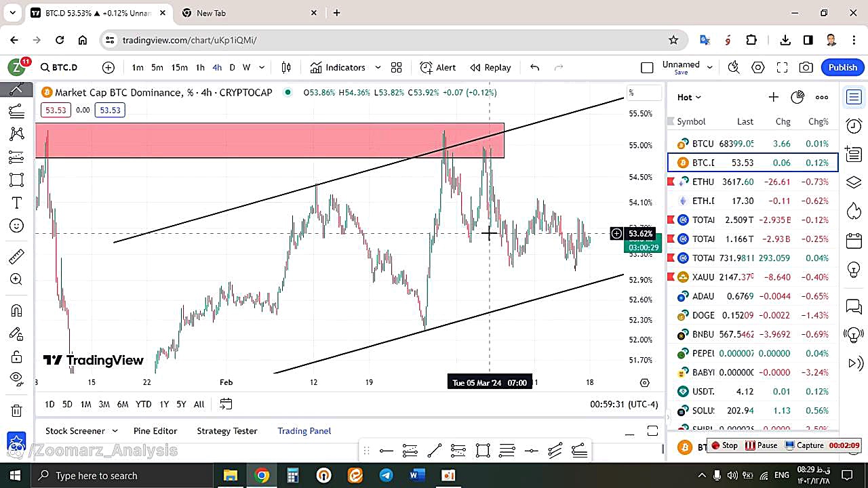Select the 15m timeframe

pos(179,67)
